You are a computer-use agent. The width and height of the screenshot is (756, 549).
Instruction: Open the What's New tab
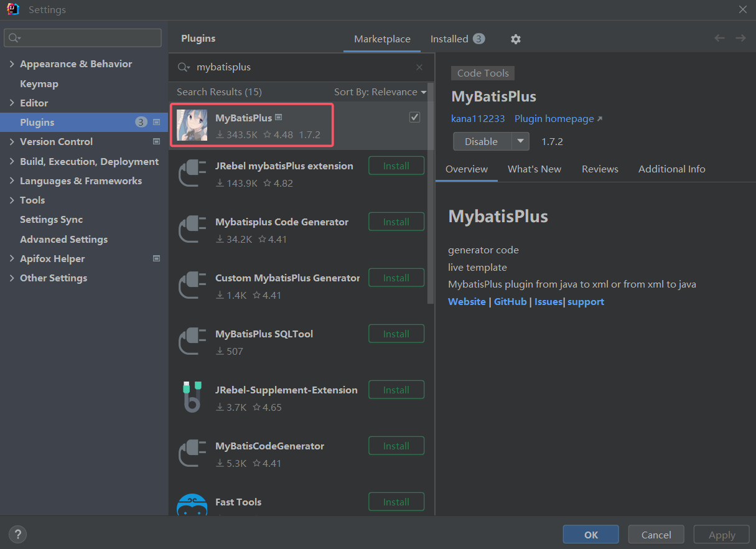[x=534, y=169]
